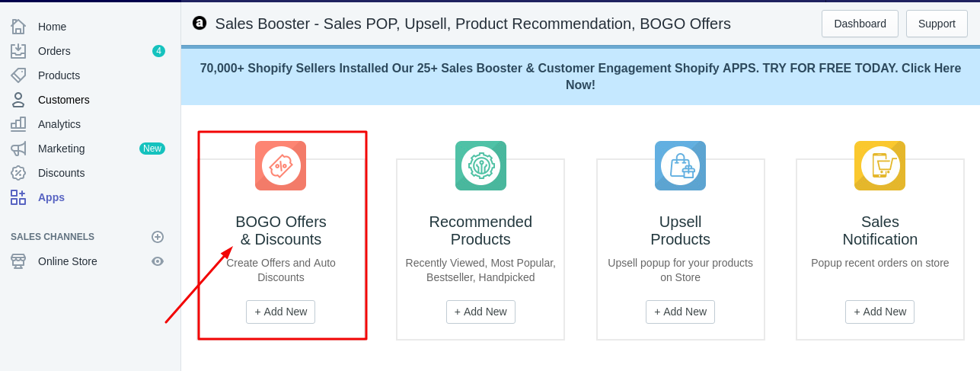980x371 pixels.
Task: Click the orders count badge 4
Action: [158, 51]
